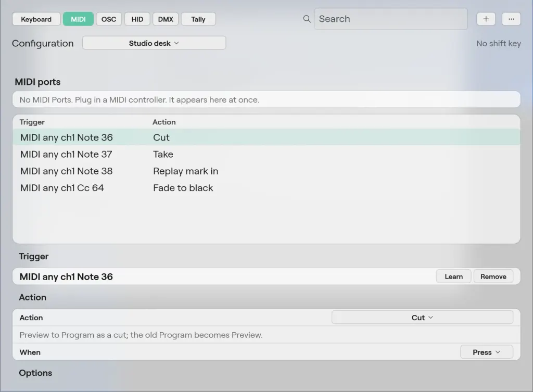Click the Remove trigger button
Image resolution: width=533 pixels, height=392 pixels.
tap(493, 277)
